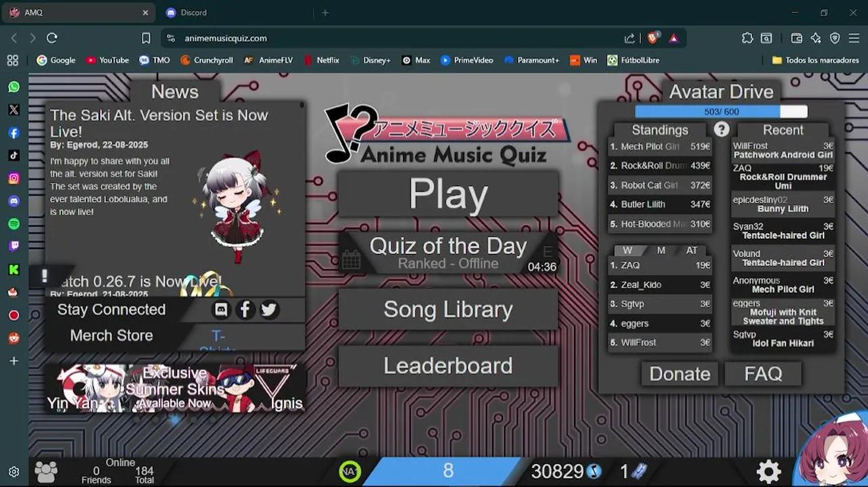Click the Saki avatar image in News

pos(236,208)
